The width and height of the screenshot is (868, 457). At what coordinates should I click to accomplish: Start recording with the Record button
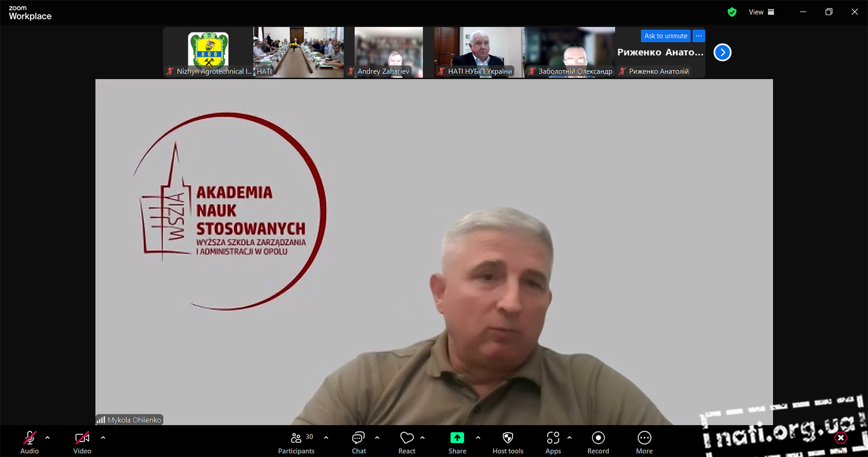[598, 442]
